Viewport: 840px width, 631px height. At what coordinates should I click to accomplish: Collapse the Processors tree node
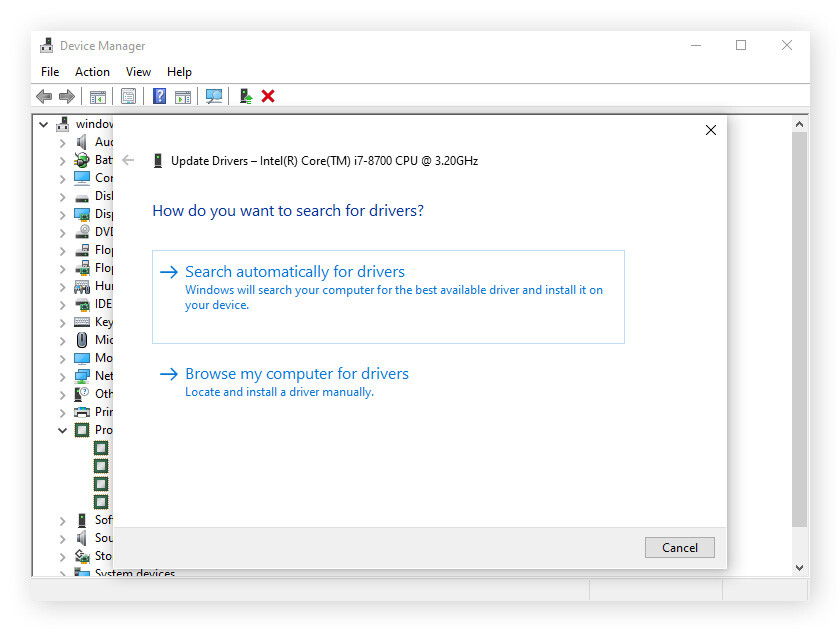tap(62, 430)
